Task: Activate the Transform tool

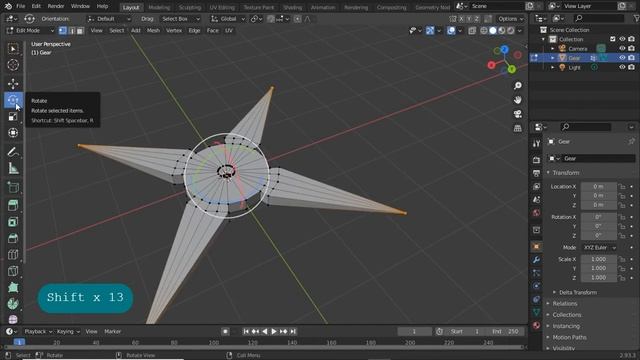Action: coord(13,133)
